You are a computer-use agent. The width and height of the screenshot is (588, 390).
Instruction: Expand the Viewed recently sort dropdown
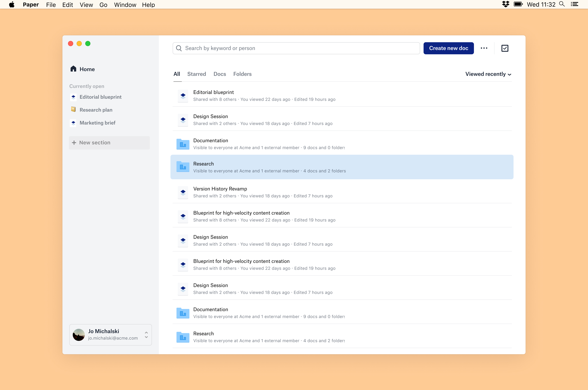(x=488, y=74)
